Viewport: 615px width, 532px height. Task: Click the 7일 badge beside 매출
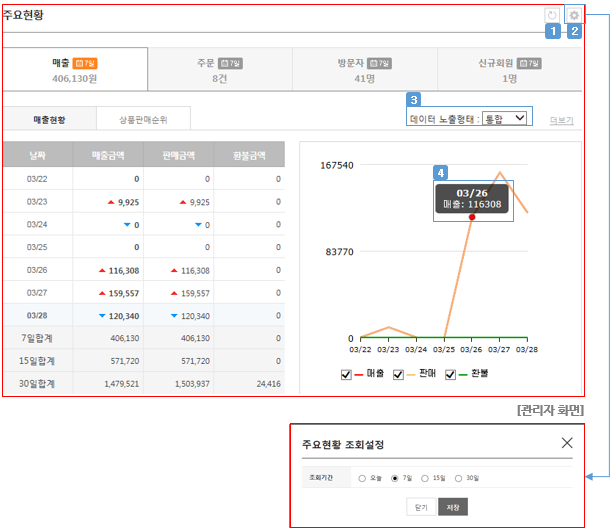[x=85, y=63]
